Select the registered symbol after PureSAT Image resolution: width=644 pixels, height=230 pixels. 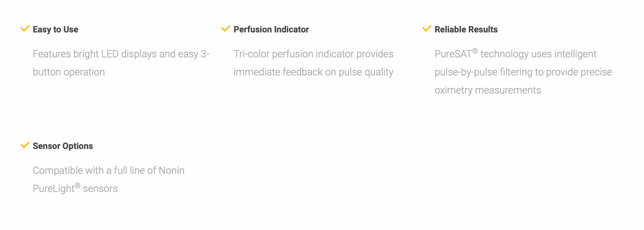(x=475, y=51)
